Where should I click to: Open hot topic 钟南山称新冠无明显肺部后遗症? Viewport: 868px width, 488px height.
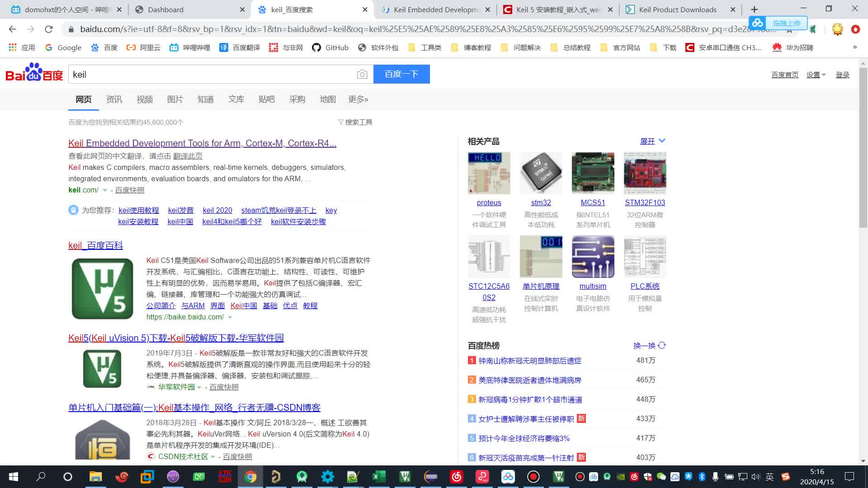pos(530,361)
